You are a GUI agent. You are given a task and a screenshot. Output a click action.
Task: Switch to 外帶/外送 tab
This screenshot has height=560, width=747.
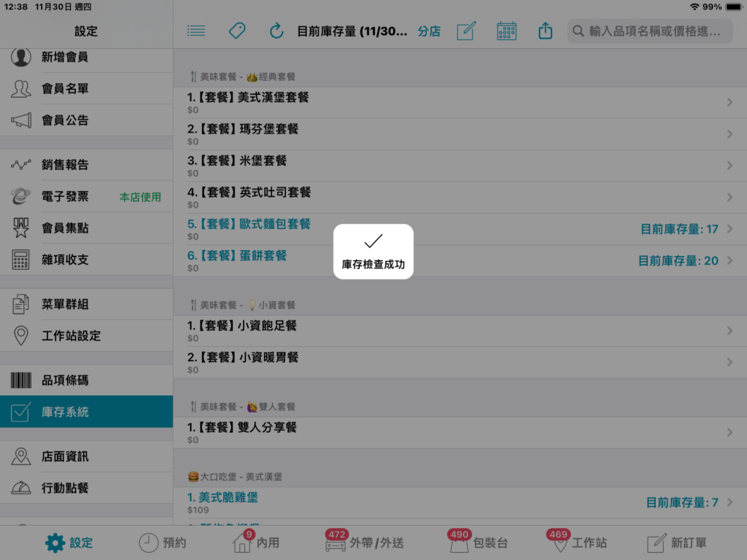364,542
